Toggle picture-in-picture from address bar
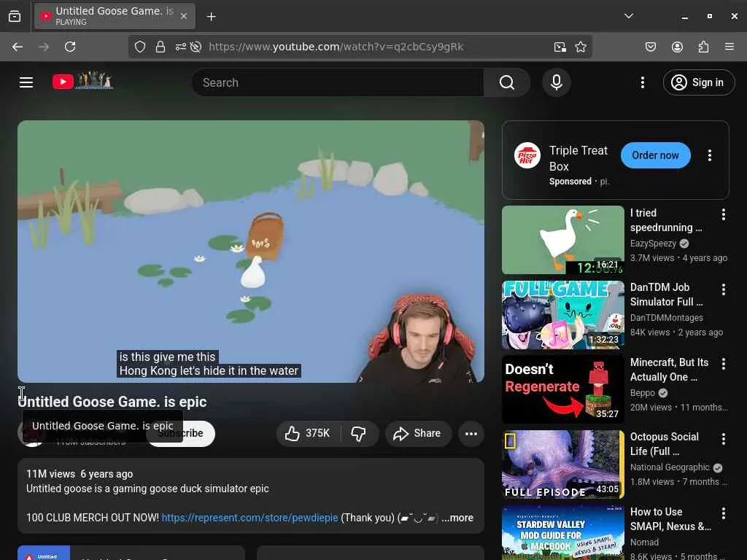This screenshot has width=747, height=560. pos(560,47)
